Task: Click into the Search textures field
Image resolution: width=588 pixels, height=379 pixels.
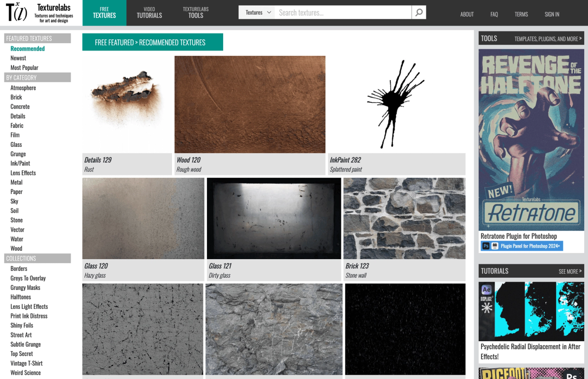Action: tap(343, 12)
